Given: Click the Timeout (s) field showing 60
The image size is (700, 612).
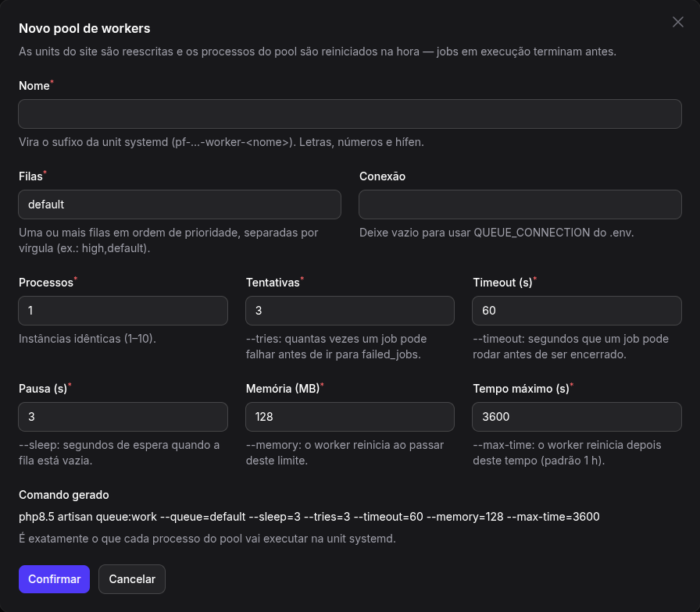Looking at the screenshot, I should pos(577,311).
